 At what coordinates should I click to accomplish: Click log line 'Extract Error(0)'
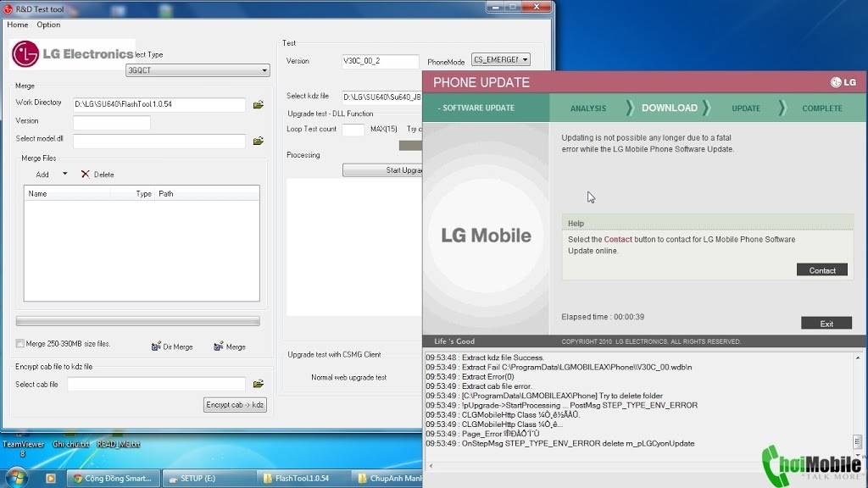[x=470, y=377]
